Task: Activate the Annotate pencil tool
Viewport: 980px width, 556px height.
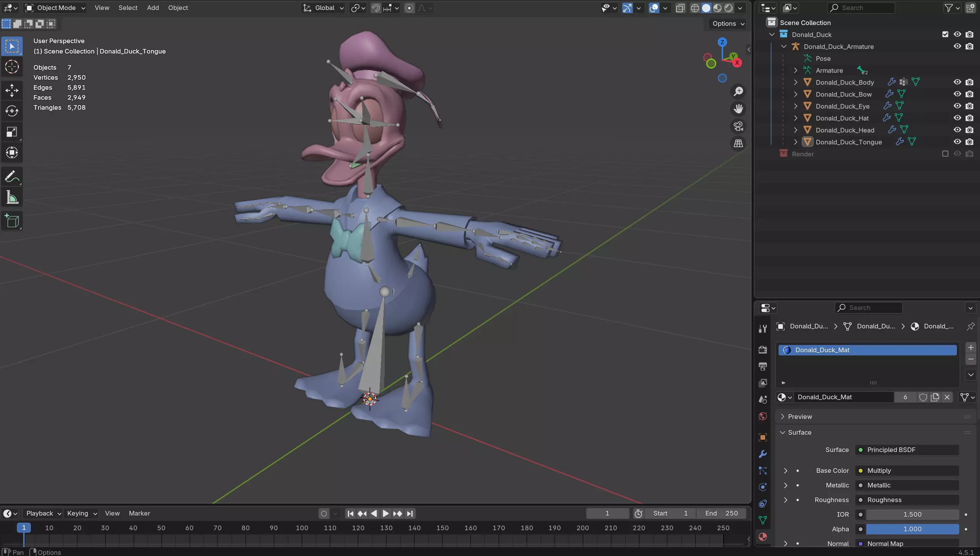Action: (x=12, y=177)
